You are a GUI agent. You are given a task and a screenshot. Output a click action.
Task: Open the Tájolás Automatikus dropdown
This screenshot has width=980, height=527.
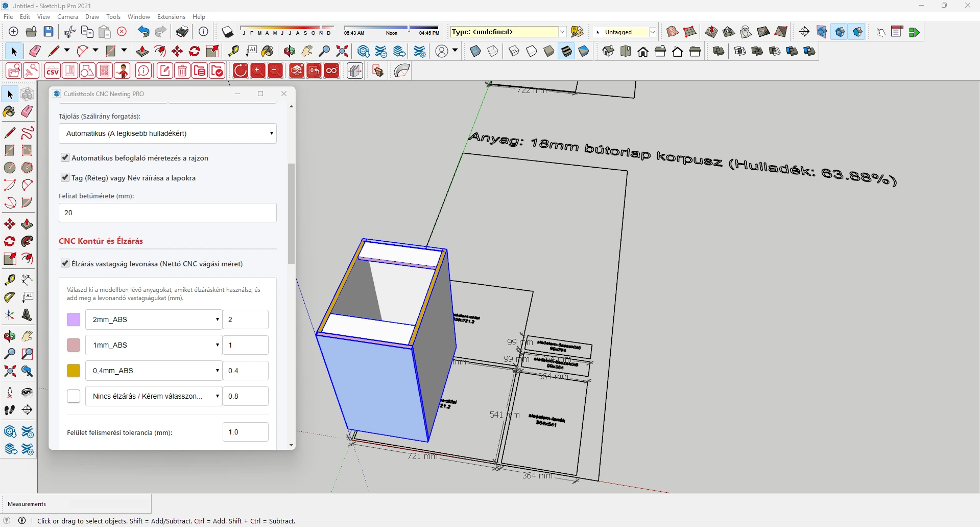(168, 133)
